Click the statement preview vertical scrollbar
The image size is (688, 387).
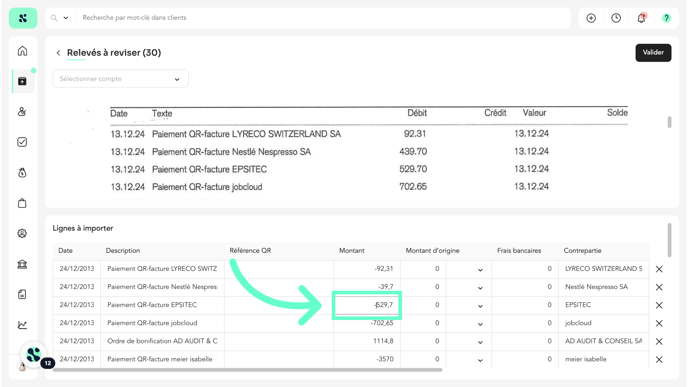pos(669,122)
